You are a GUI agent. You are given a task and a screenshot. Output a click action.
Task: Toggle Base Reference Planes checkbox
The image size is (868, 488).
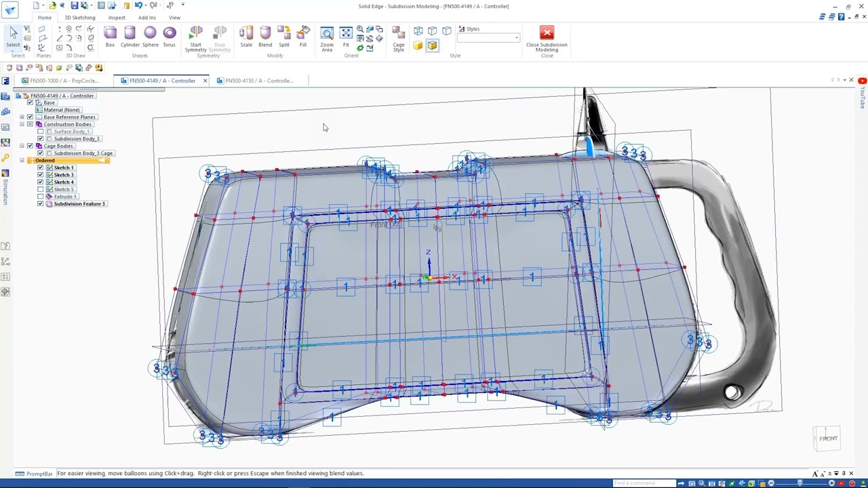pyautogui.click(x=30, y=117)
